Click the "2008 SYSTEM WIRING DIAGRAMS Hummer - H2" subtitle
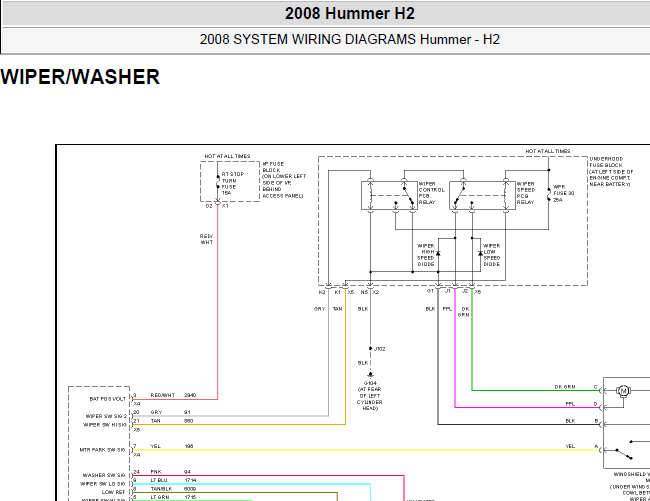This screenshot has width=650, height=501. click(349, 39)
